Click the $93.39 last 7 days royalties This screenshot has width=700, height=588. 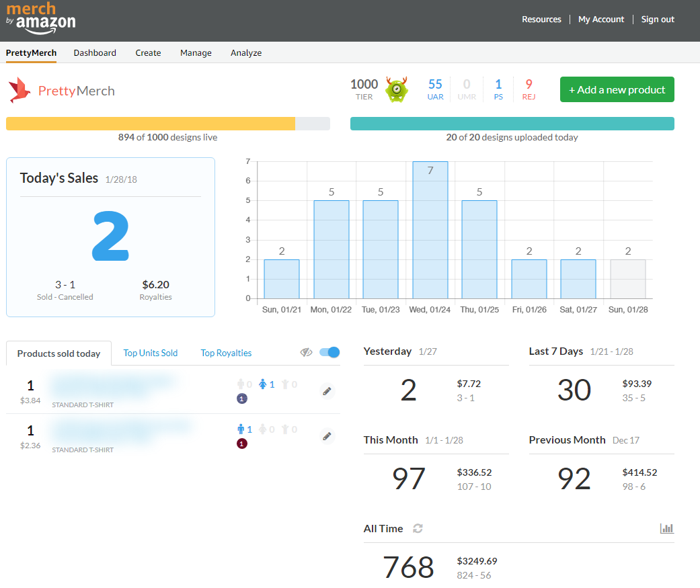[637, 384]
